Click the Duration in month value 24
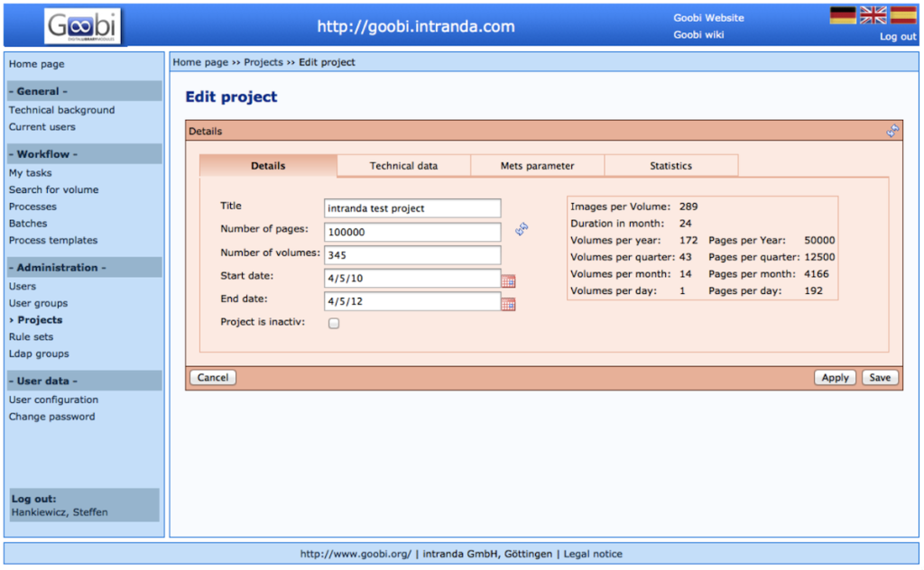The height and width of the screenshot is (570, 924). click(x=686, y=224)
